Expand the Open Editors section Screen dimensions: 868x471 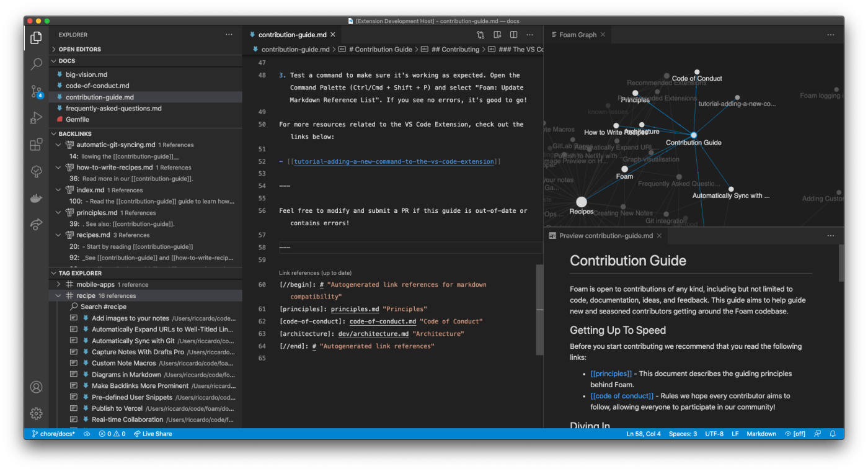[79, 49]
